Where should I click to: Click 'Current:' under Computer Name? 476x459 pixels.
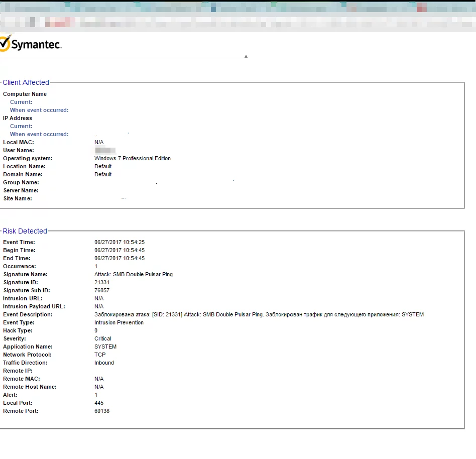21,102
